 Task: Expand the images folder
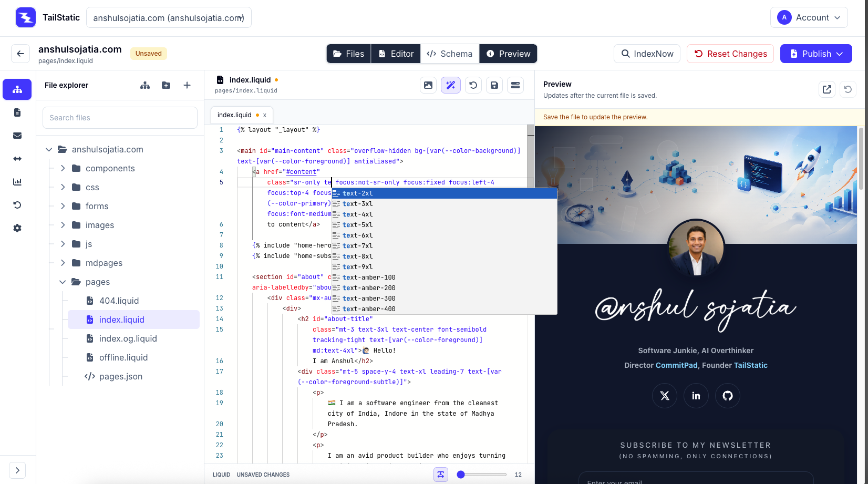click(x=63, y=225)
